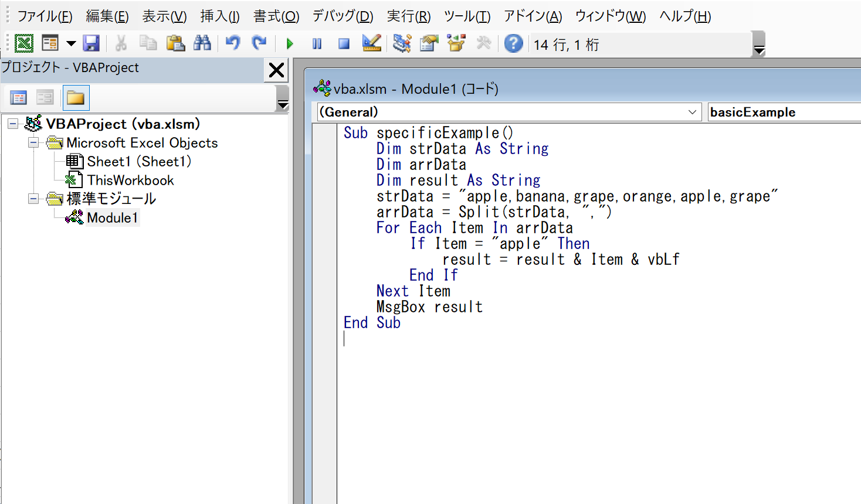This screenshot has height=504, width=861.
Task: Save the vba.xlsm project
Action: (x=91, y=43)
